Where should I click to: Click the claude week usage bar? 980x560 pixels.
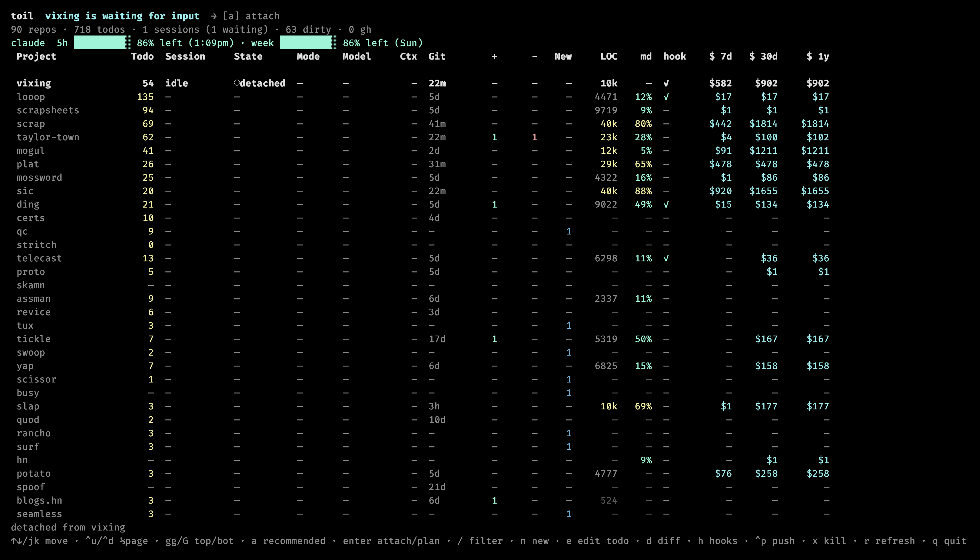(308, 43)
